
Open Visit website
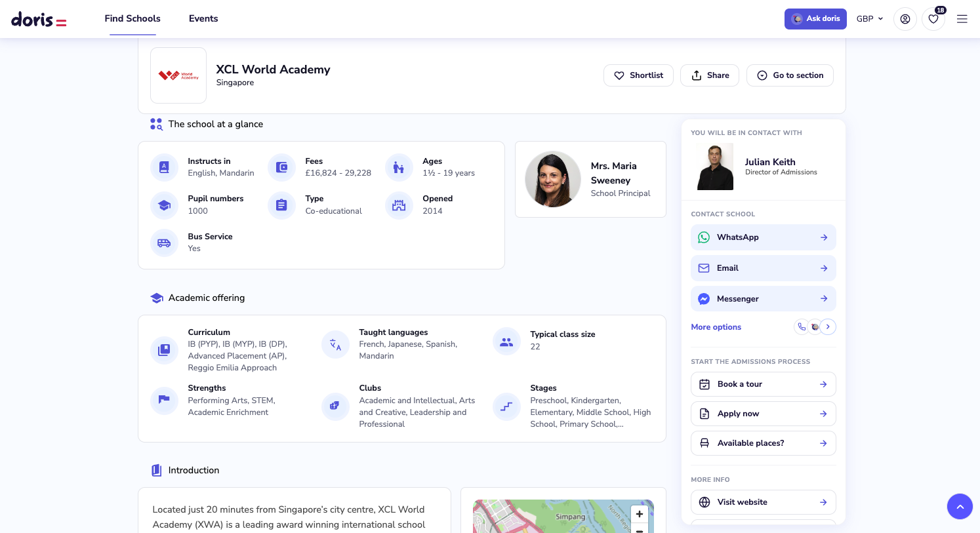tap(764, 502)
